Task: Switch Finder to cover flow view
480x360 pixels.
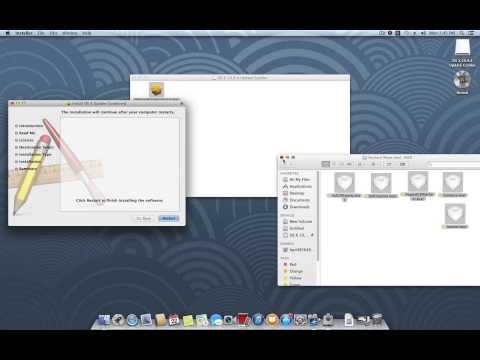Action: point(349,164)
